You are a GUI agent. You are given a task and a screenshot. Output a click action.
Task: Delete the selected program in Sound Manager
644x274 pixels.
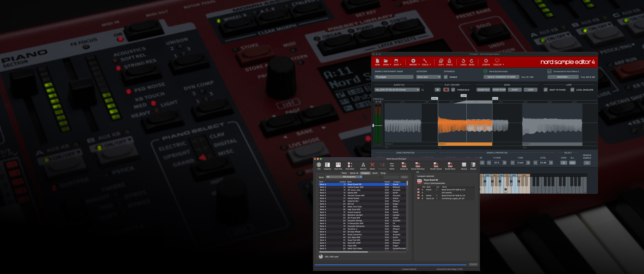(x=372, y=166)
